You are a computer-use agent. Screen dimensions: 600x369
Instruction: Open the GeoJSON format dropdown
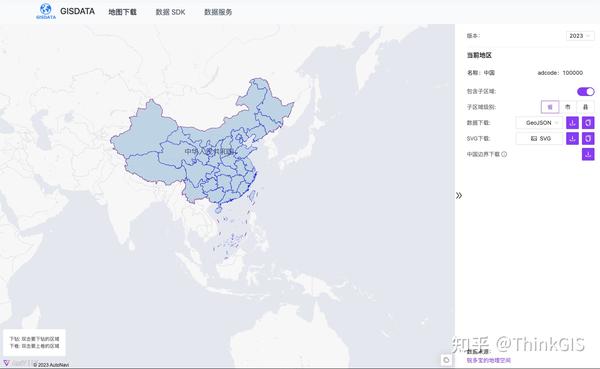539,123
